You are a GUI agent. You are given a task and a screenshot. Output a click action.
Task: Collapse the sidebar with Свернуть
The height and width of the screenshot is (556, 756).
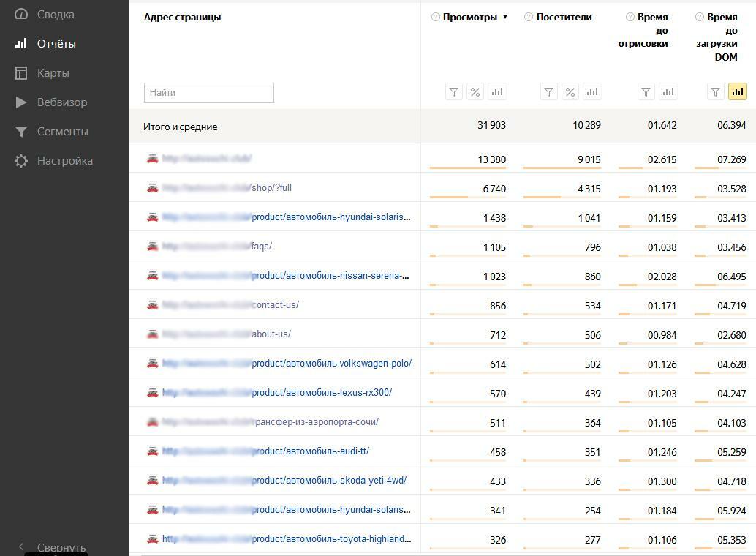click(x=51, y=547)
